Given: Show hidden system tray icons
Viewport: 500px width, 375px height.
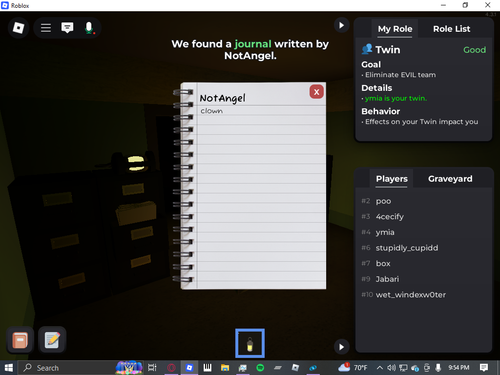Looking at the screenshot, I should (380, 368).
